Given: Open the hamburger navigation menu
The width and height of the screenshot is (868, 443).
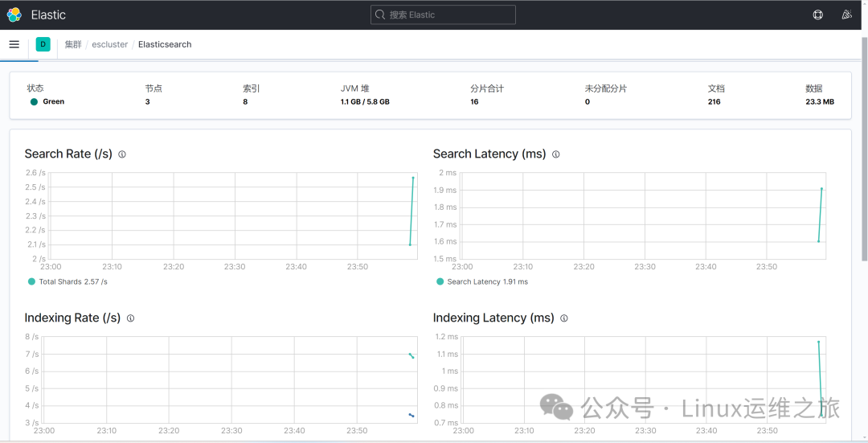Looking at the screenshot, I should tap(14, 44).
